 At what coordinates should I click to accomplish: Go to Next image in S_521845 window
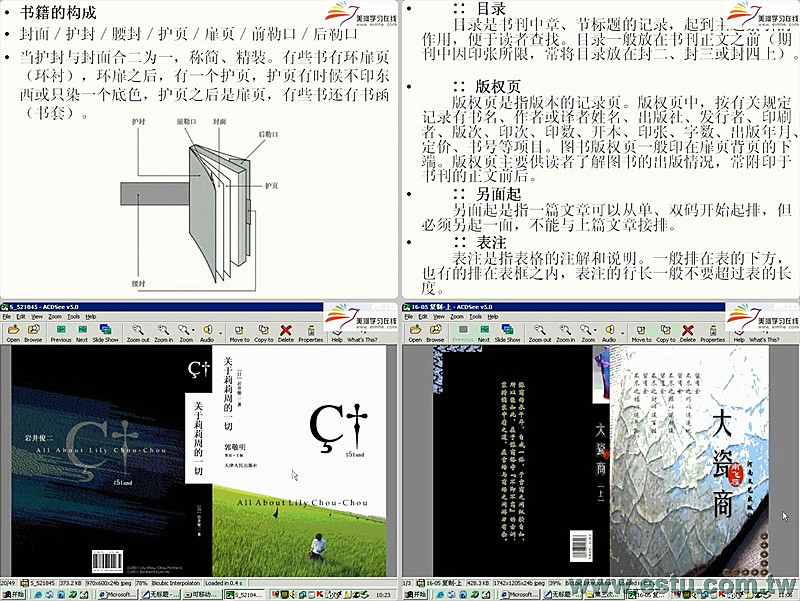tap(82, 333)
